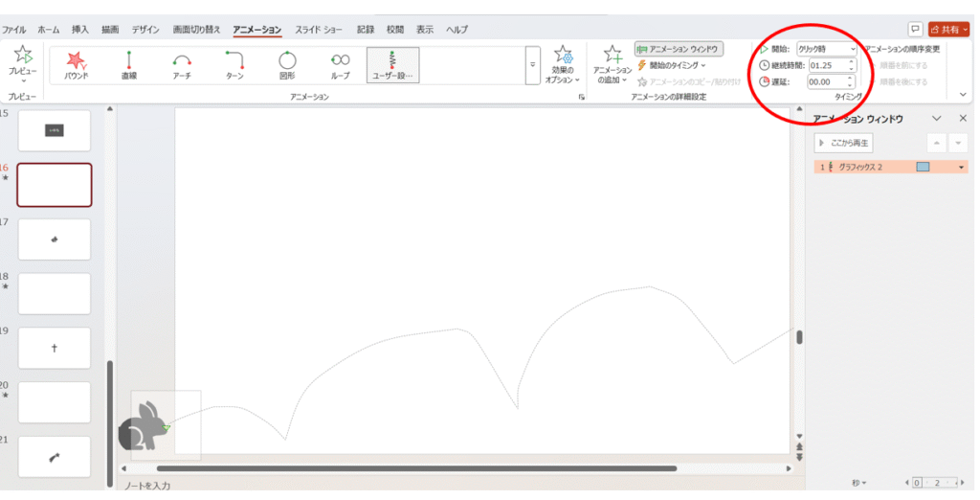Expand the animation gallery more arrow
Screen dimensions: 980x500
pos(533,65)
